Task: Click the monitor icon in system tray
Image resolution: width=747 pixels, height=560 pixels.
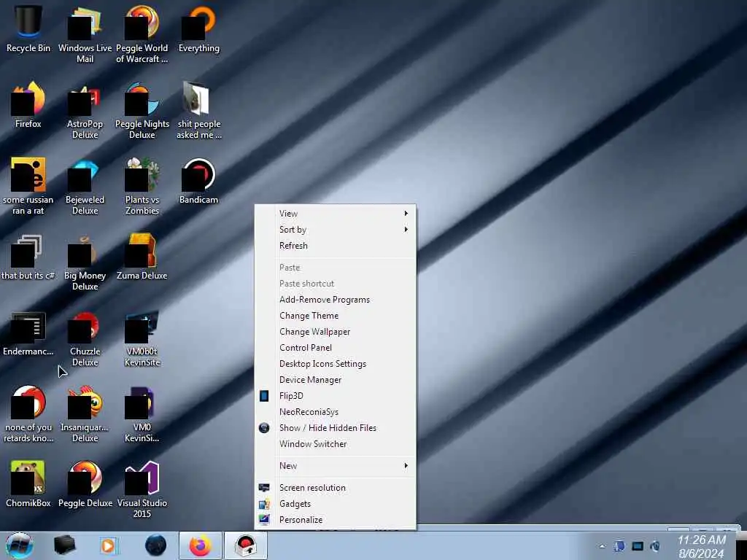Action: pos(638,546)
